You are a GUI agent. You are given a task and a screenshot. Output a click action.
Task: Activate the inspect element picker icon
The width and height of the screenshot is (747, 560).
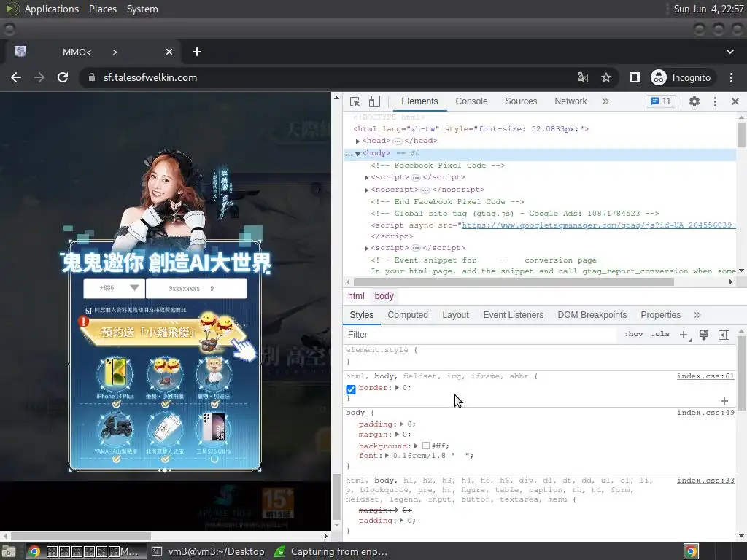pyautogui.click(x=355, y=101)
